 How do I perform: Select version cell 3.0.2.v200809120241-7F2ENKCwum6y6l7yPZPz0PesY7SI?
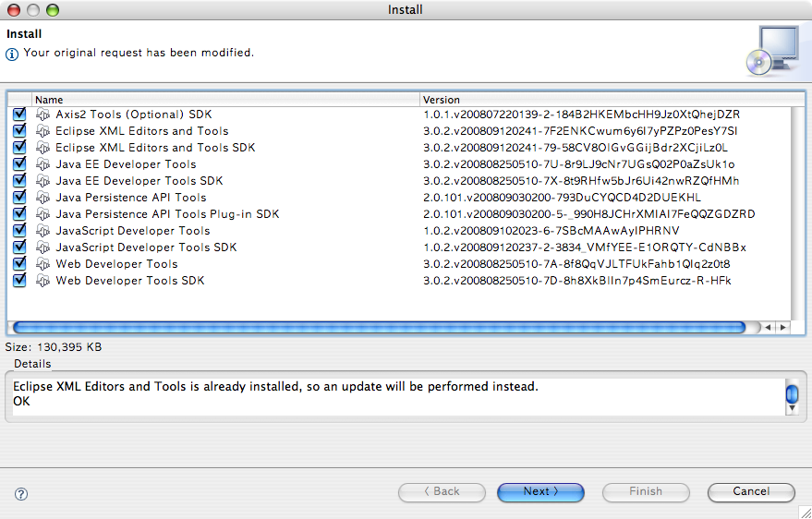coord(580,131)
